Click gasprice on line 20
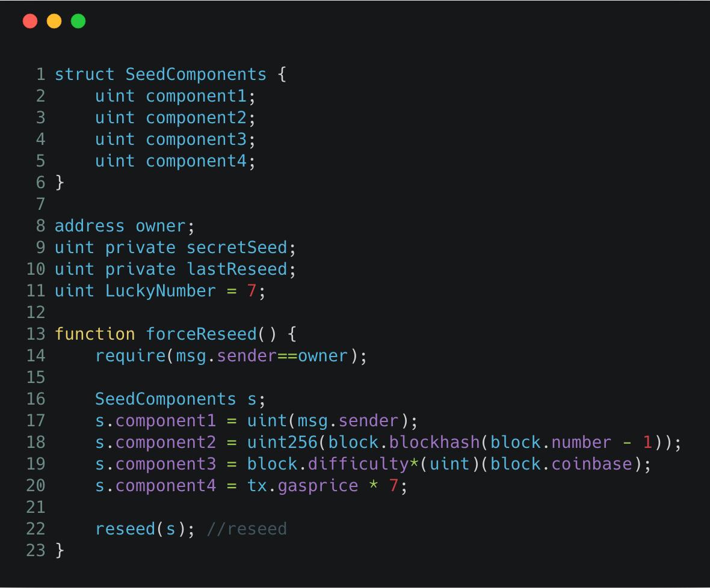710x588 pixels. [x=318, y=486]
